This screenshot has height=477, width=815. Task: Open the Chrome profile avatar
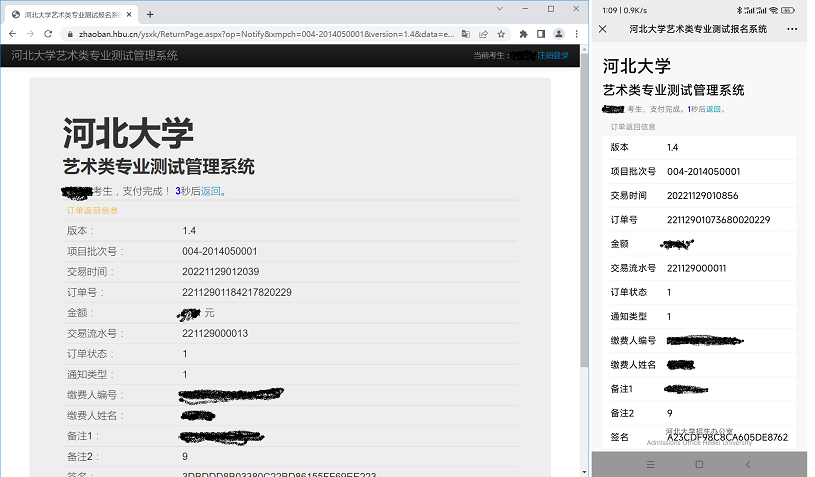click(559, 34)
